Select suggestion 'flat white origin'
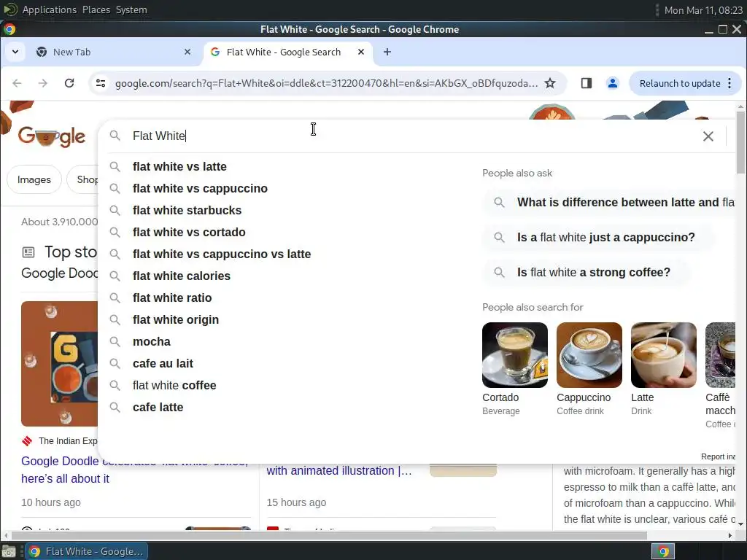Image resolution: width=747 pixels, height=560 pixels. coord(176,320)
